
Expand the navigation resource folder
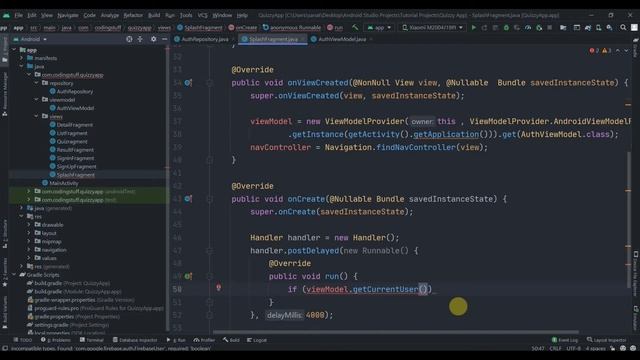point(29,249)
